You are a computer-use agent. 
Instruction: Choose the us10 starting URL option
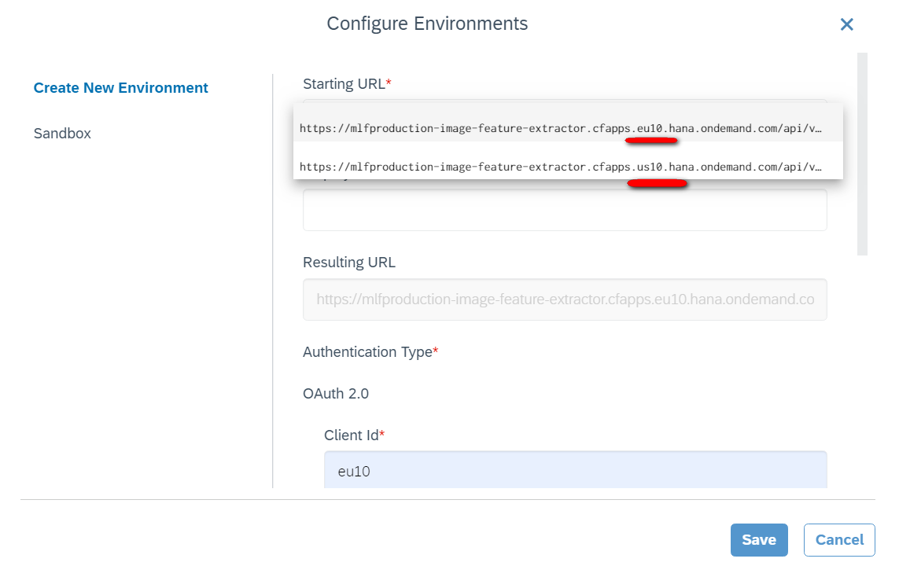pyautogui.click(x=561, y=167)
